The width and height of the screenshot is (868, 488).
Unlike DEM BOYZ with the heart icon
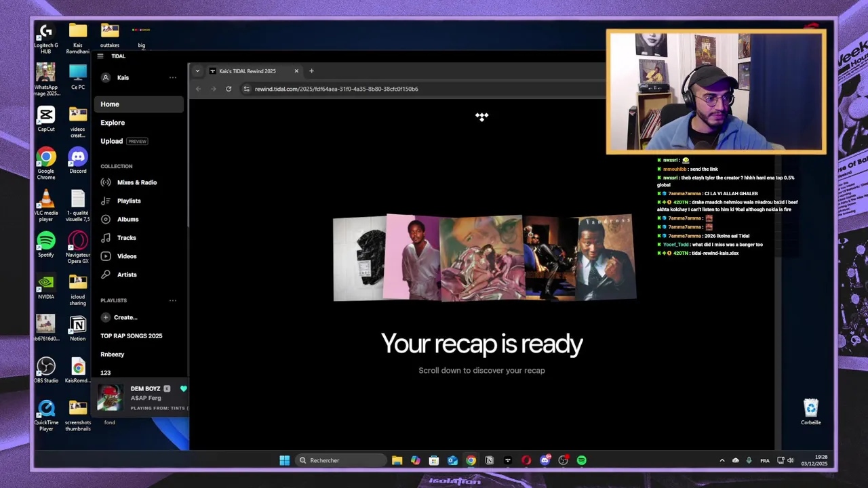[183, 389]
